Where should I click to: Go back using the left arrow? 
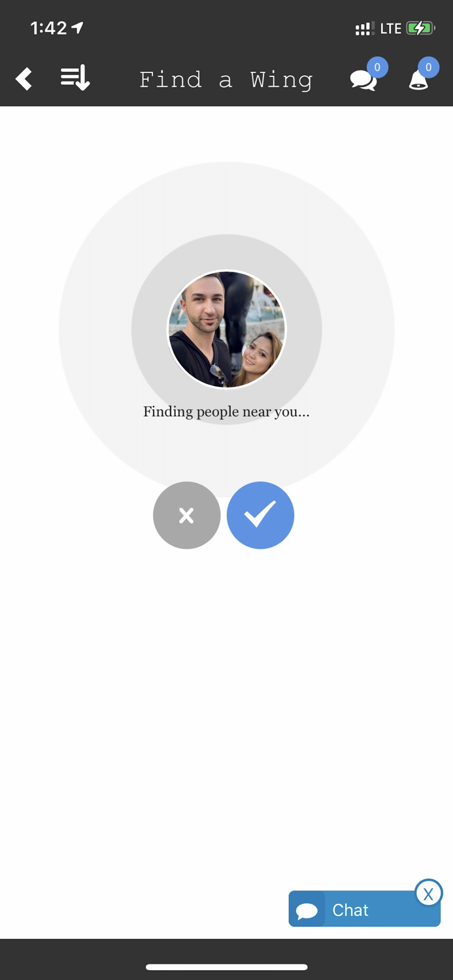[x=24, y=79]
